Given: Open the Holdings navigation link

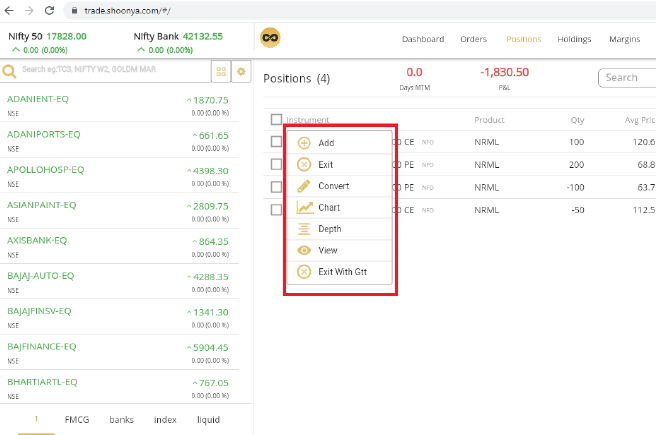Looking at the screenshot, I should tap(574, 39).
